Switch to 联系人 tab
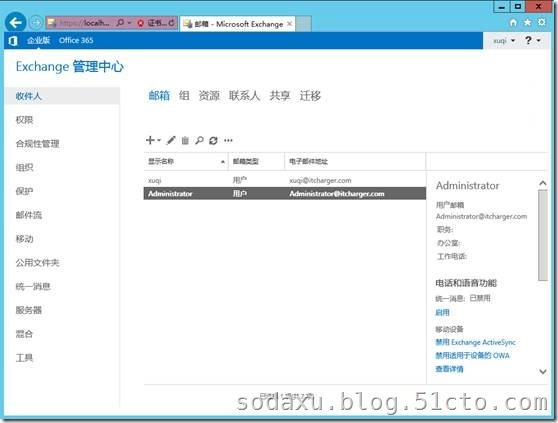The width and height of the screenshot is (558, 423). click(244, 96)
